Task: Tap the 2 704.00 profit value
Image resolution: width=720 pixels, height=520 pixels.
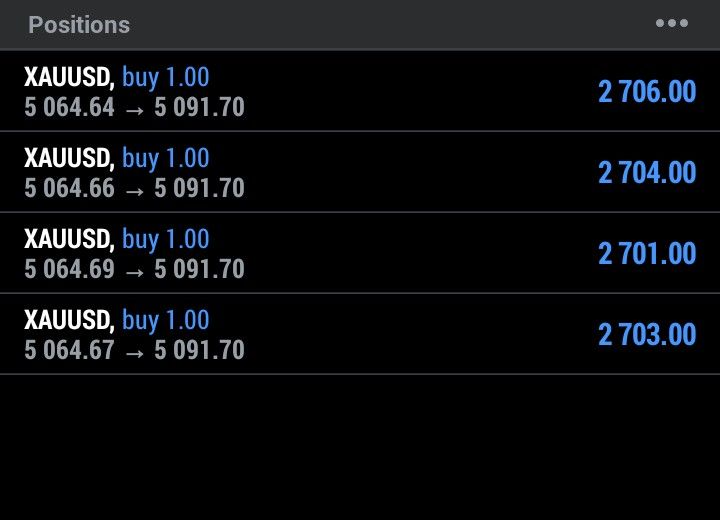Action: (647, 172)
